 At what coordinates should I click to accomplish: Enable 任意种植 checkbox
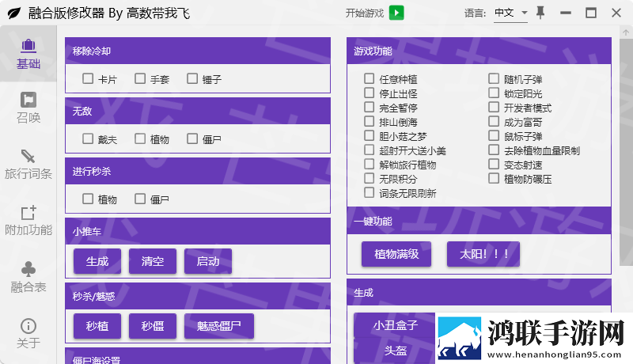369,78
